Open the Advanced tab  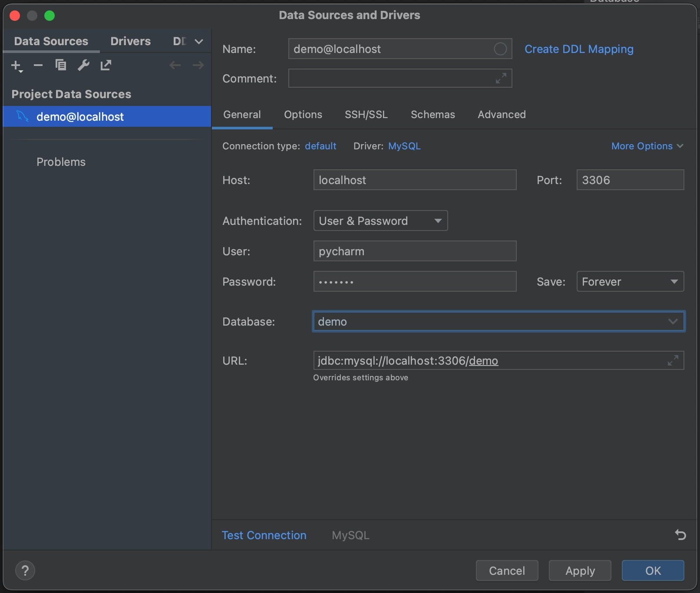tap(502, 115)
